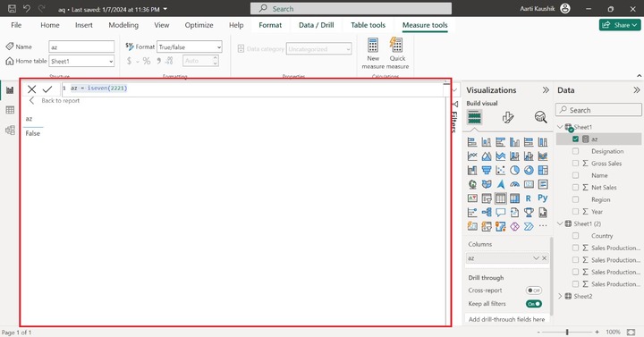
Task: Choose the map globe visual
Action: coord(472,184)
